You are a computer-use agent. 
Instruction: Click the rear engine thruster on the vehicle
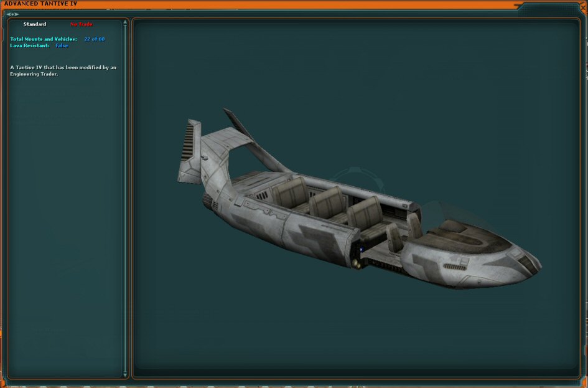(x=208, y=201)
